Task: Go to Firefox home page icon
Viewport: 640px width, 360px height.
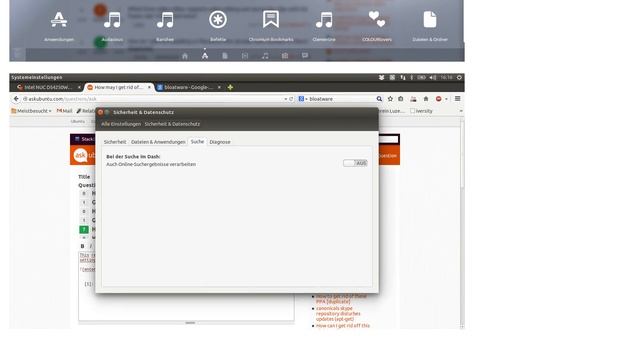Action: [x=426, y=99]
